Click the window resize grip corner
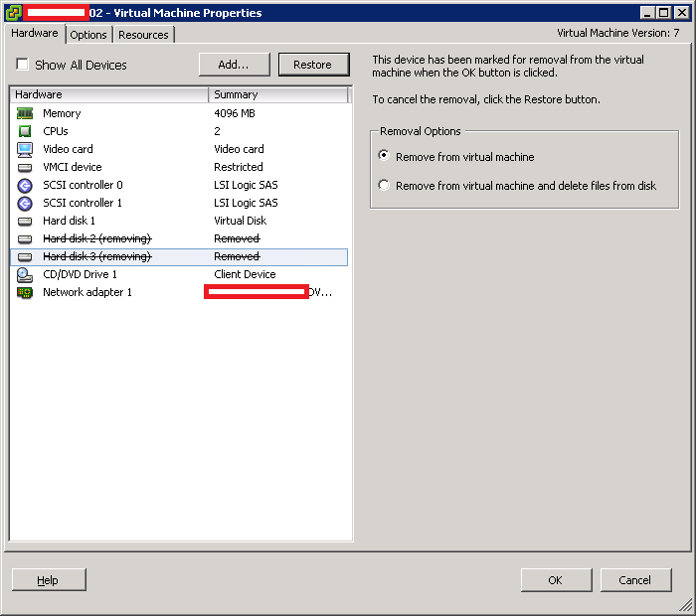 685,604
